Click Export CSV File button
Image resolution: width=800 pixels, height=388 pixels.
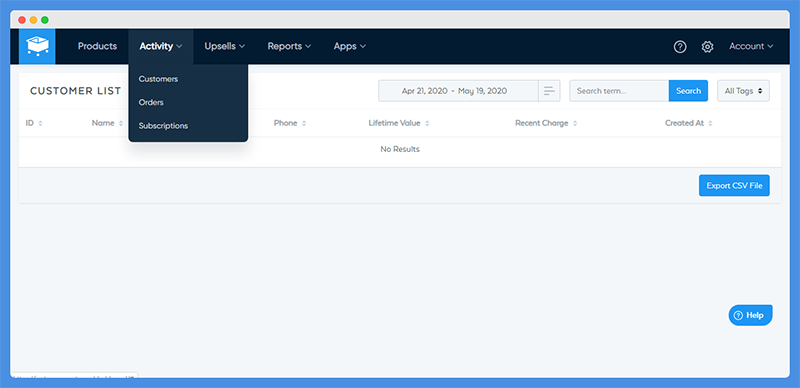point(734,186)
